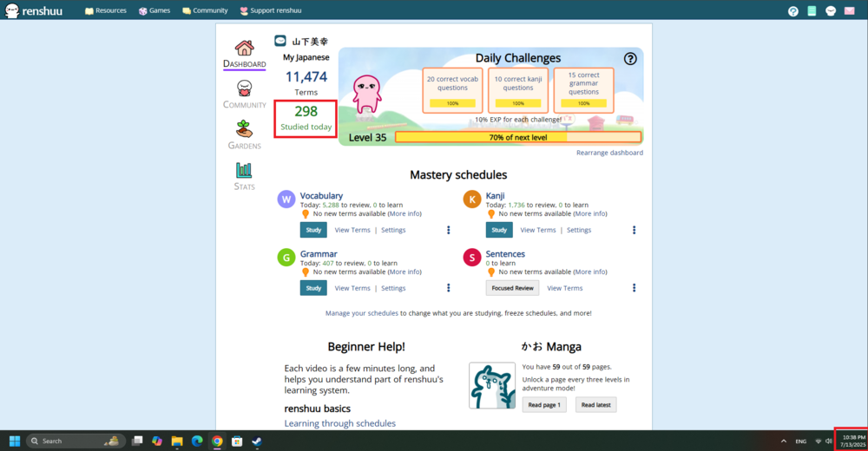This screenshot has height=451, width=868.
Task: Click the ENG language indicator
Action: pyautogui.click(x=801, y=441)
